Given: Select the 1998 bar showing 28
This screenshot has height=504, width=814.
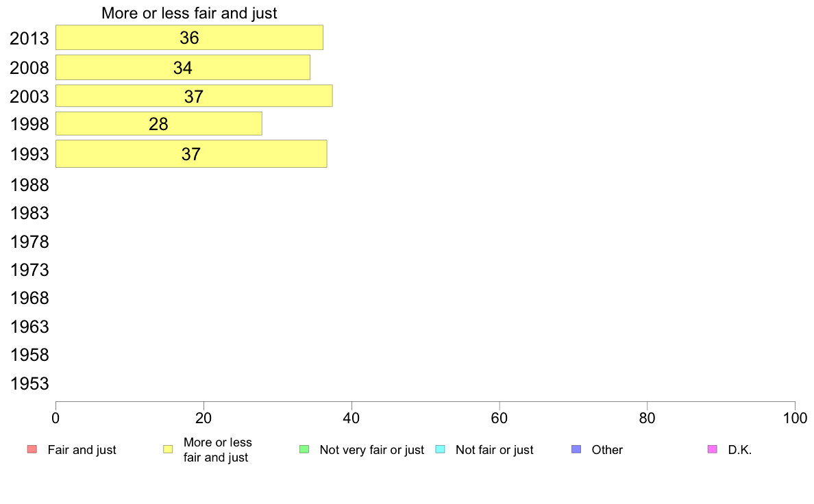Looking at the screenshot, I should click(158, 123).
